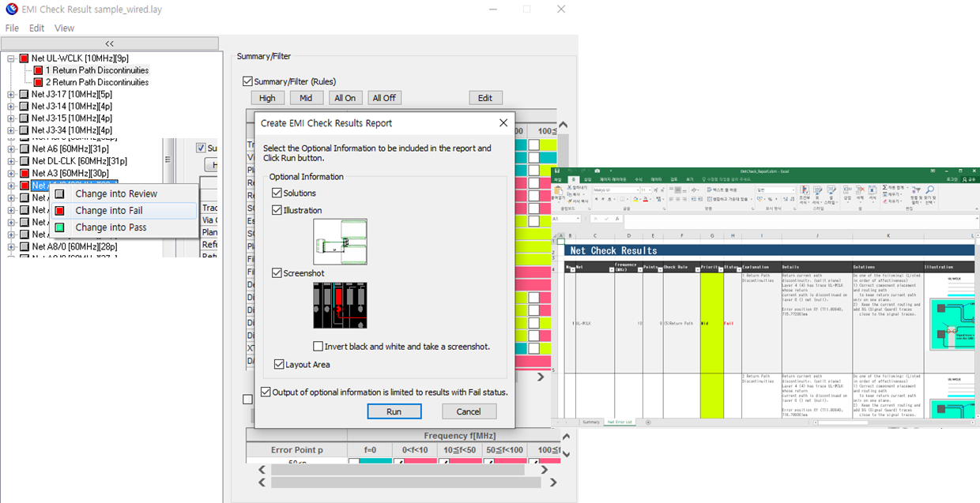Screen dimensions: 980x503
Task: Click the All Off button
Action: pos(384,98)
